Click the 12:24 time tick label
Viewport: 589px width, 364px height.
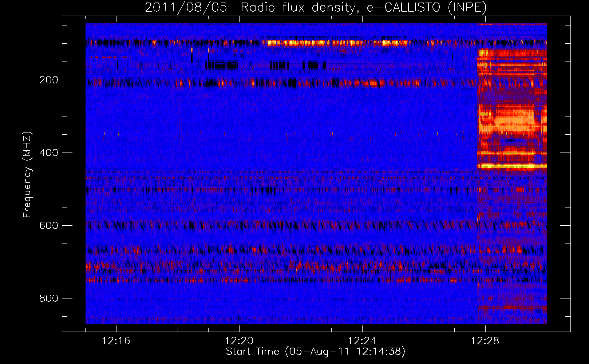coord(362,341)
